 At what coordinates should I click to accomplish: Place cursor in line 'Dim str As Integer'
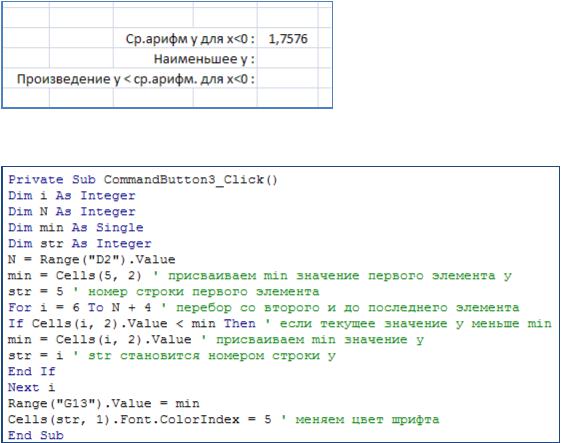click(80, 244)
